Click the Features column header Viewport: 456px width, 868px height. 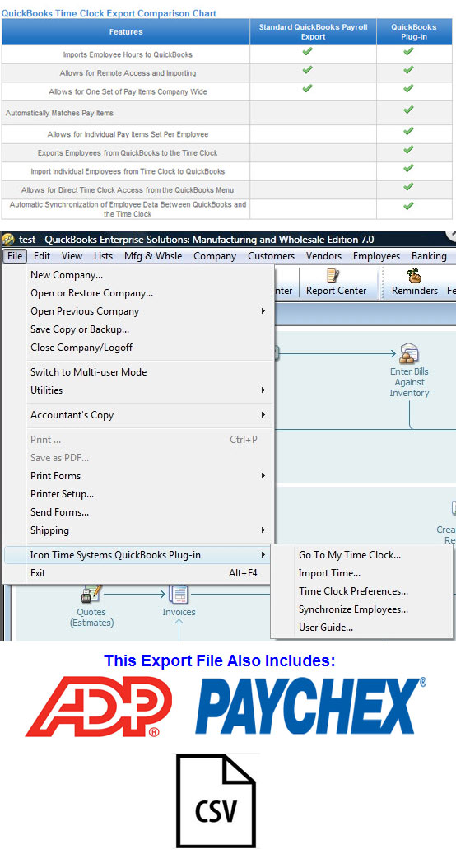pyautogui.click(x=126, y=32)
